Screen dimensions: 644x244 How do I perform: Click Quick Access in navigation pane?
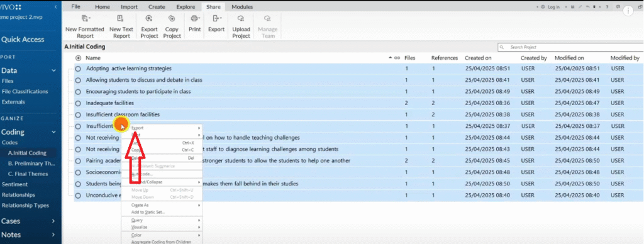coord(23,40)
